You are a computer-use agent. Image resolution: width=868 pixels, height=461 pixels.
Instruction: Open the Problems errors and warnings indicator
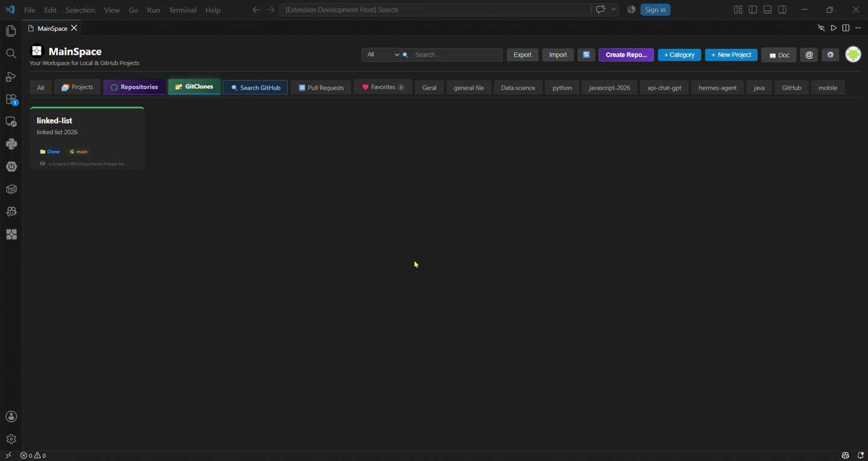coord(33,456)
